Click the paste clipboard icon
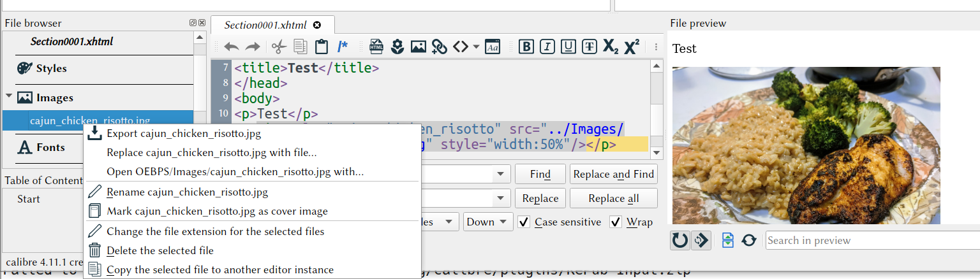 coord(322,46)
